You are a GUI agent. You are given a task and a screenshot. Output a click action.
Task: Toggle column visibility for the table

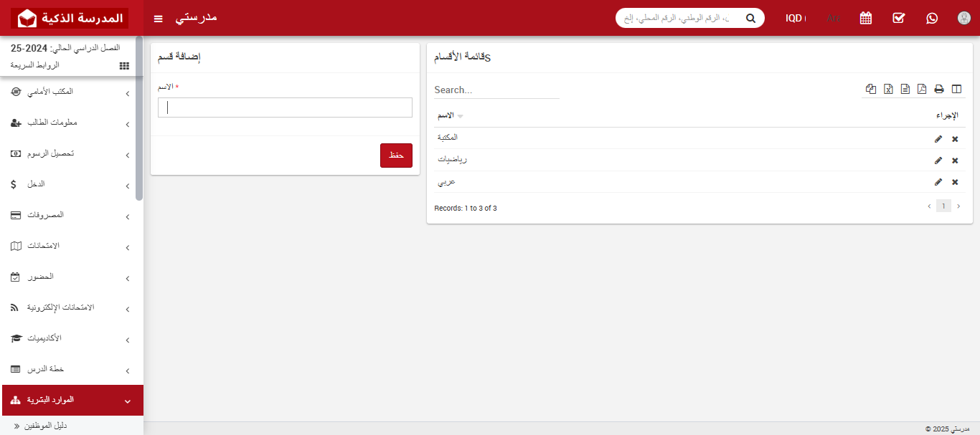pos(956,90)
